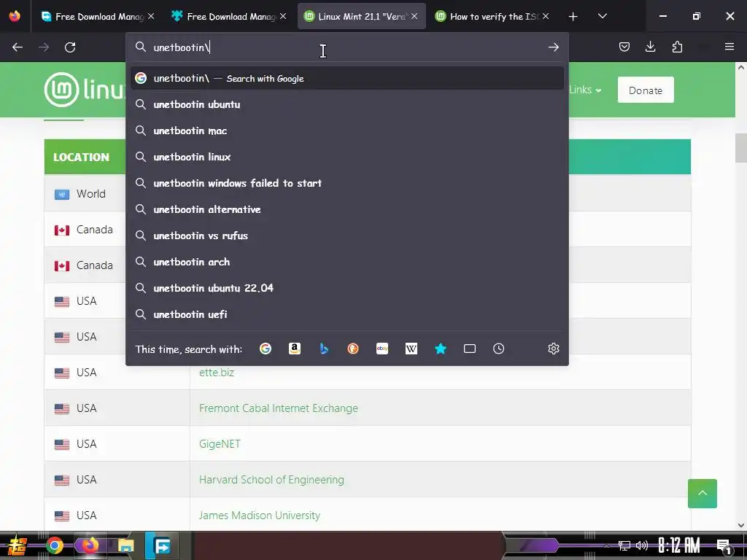Open Free Download Manager from the taskbar
Image resolution: width=747 pixels, height=560 pixels.
[x=161, y=545]
